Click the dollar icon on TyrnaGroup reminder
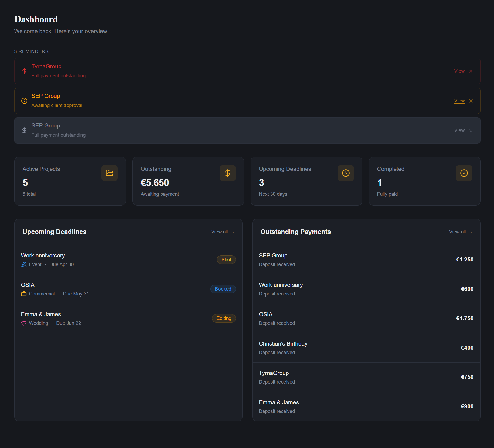The height and width of the screenshot is (448, 494). 24,71
